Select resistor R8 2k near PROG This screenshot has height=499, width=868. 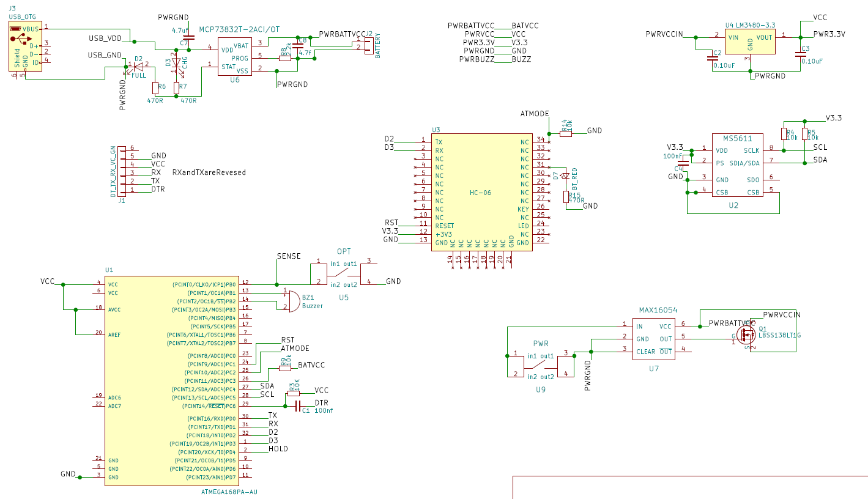(285, 57)
